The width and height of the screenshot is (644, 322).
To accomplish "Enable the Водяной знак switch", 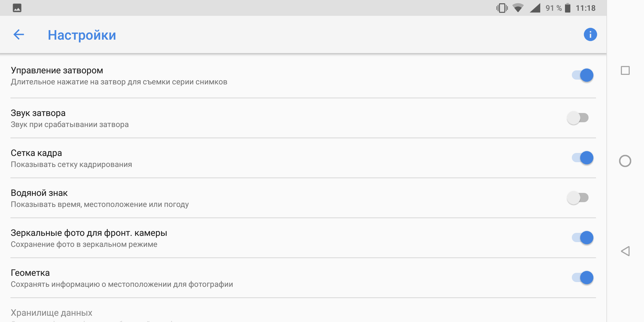I will (x=578, y=198).
